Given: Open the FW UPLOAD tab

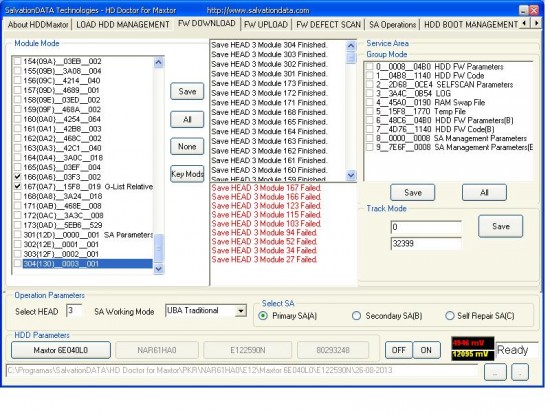Looking at the screenshot, I should click(266, 25).
